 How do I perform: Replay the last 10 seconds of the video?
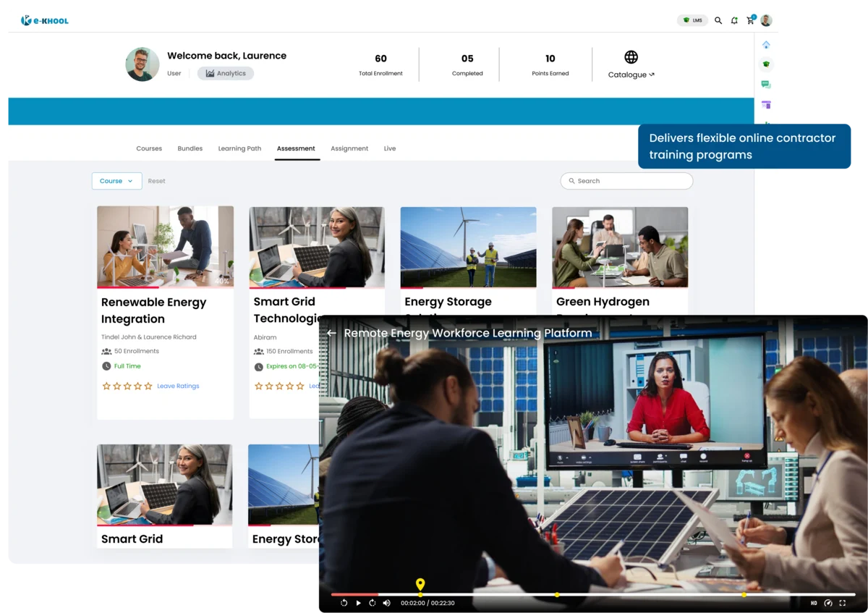click(x=344, y=603)
